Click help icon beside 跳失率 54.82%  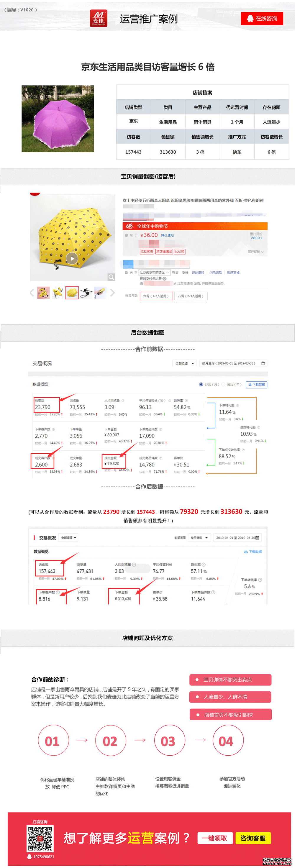tap(186, 401)
